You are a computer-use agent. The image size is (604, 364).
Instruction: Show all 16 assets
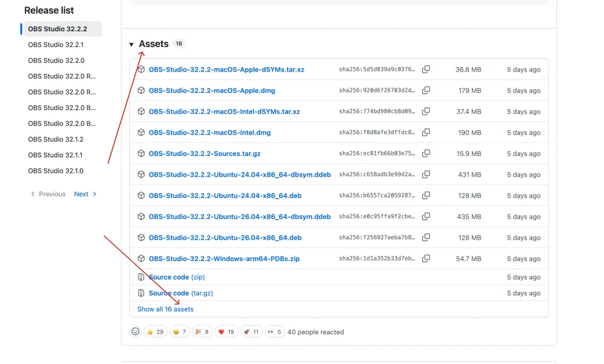point(165,309)
